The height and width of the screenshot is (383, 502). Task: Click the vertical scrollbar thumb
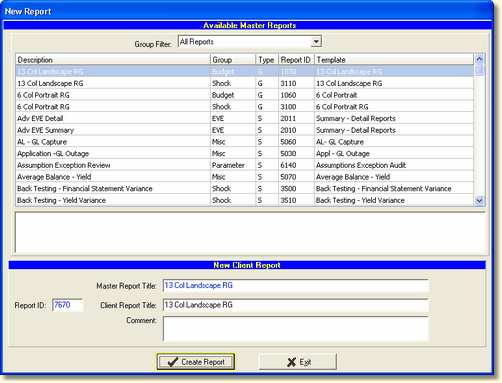[479, 71]
